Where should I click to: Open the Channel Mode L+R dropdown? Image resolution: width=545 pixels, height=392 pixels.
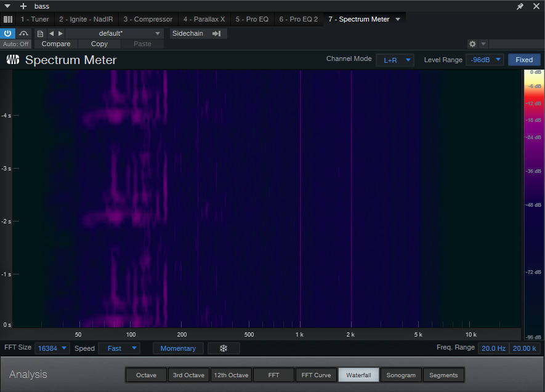[x=395, y=60]
